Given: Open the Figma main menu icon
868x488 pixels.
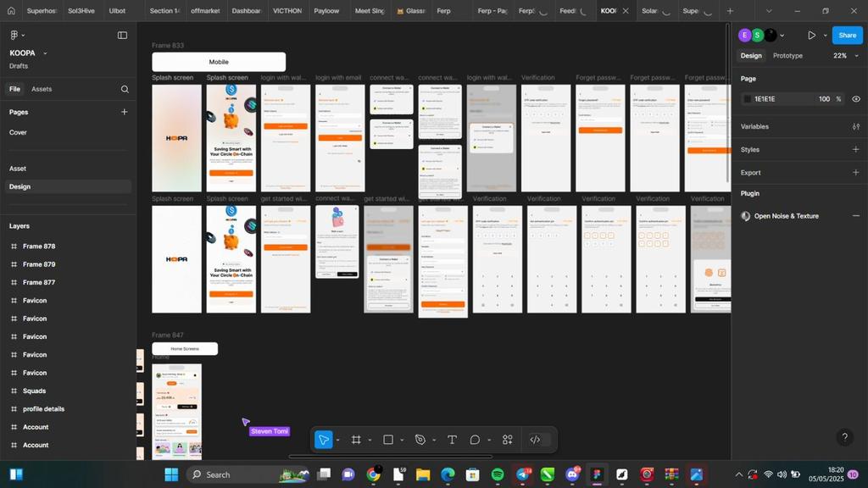Looking at the screenshot, I should pos(14,35).
